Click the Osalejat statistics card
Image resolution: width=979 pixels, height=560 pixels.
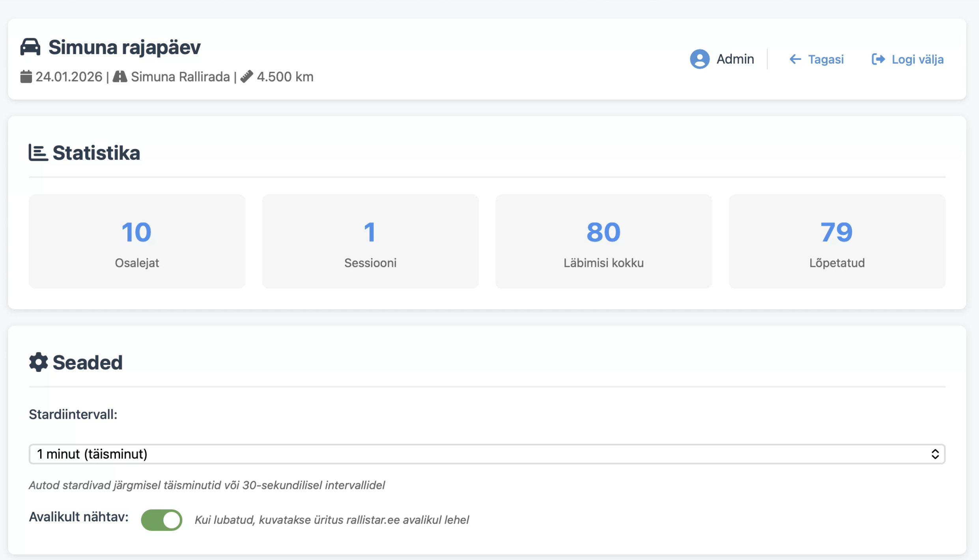(137, 241)
